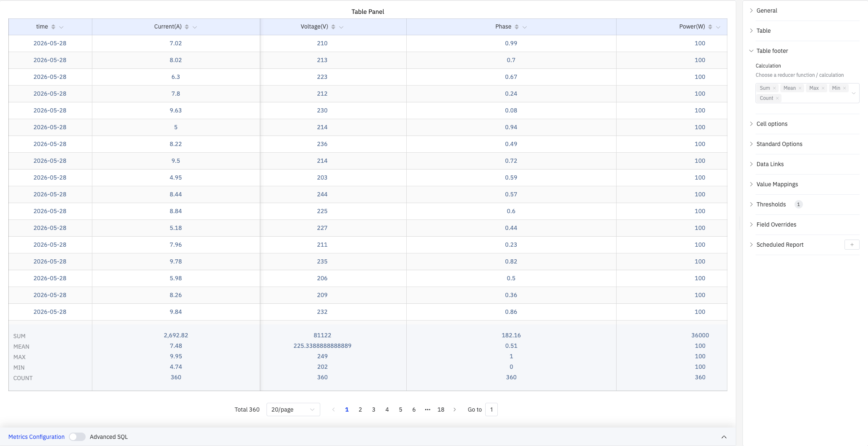Remove the Min calculation tag
Screen dimensions: 868x446
[844, 88]
